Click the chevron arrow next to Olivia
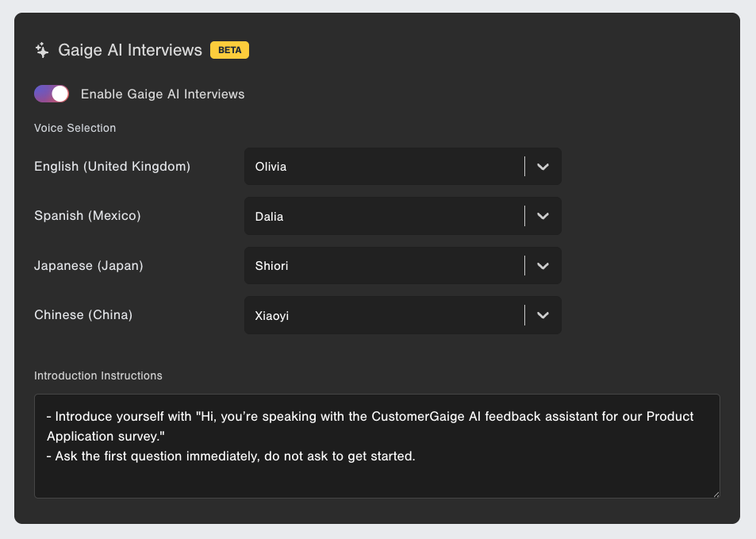This screenshot has width=756, height=539. [x=543, y=167]
